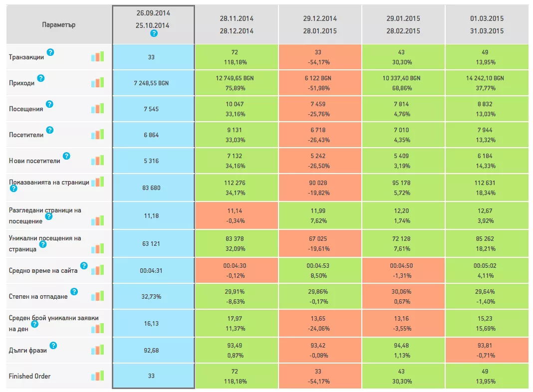Click the help icon for Среден брой уникални заявки
Viewport: 533px width, 392px height.
coord(34,324)
